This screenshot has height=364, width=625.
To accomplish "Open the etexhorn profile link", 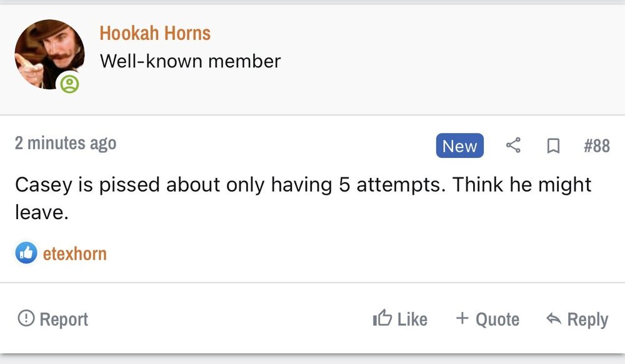I will click(x=74, y=254).
